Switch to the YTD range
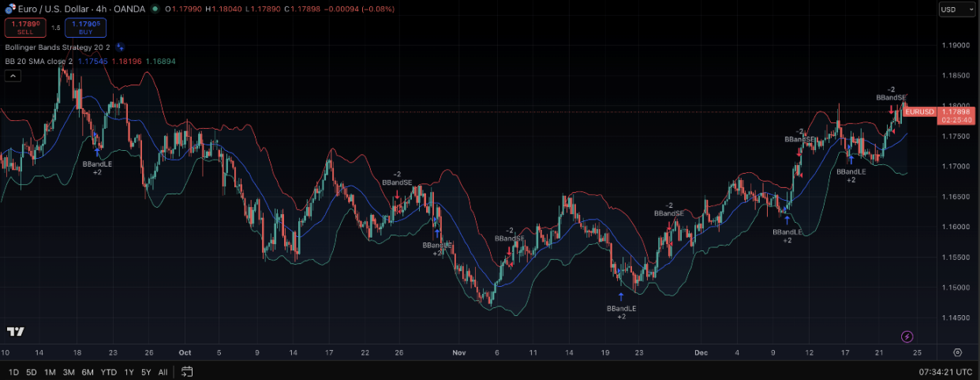The width and height of the screenshot is (980, 380). [x=109, y=371]
